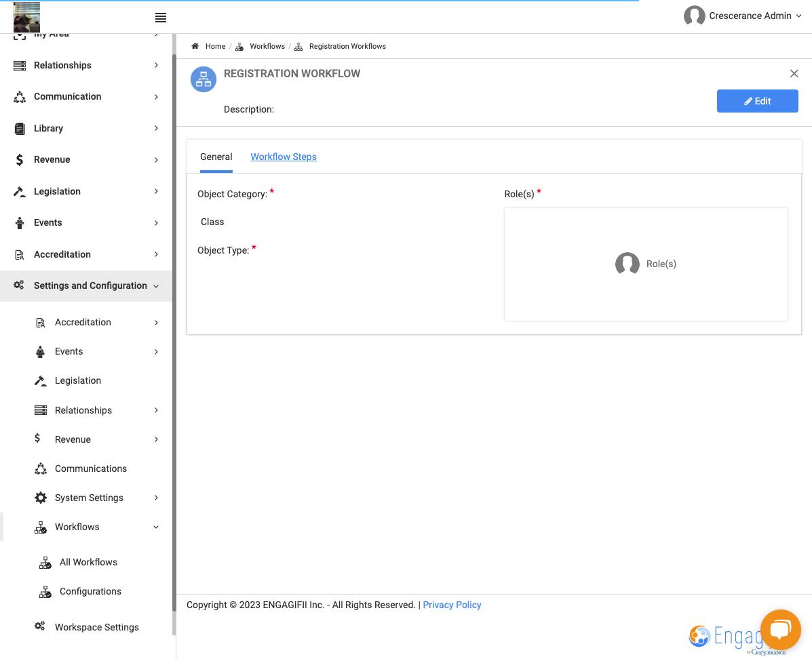Close the Registration Workflow panel
This screenshot has width=812, height=661.
[794, 73]
